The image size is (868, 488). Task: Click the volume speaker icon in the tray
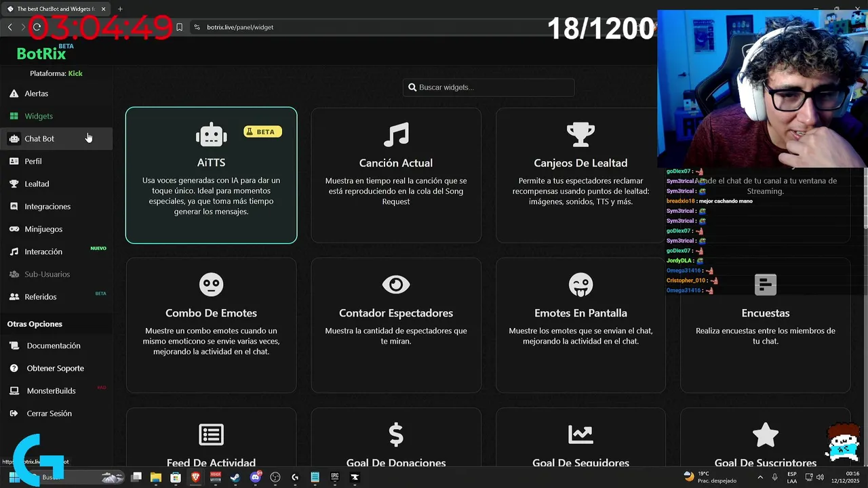(820, 477)
